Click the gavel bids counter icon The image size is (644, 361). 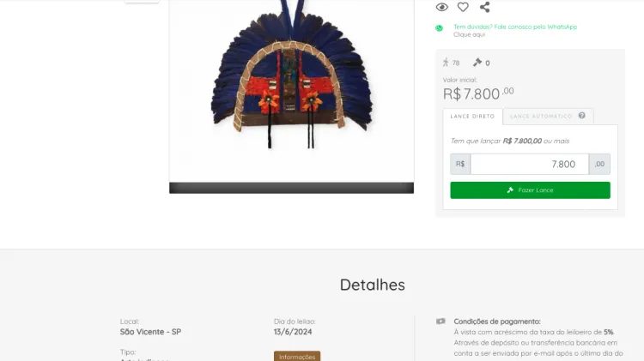tap(477, 63)
